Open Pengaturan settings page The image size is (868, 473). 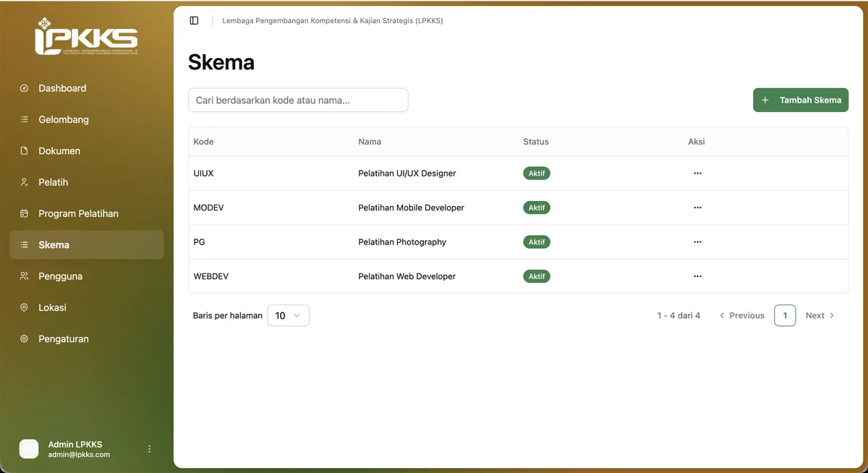87,339
